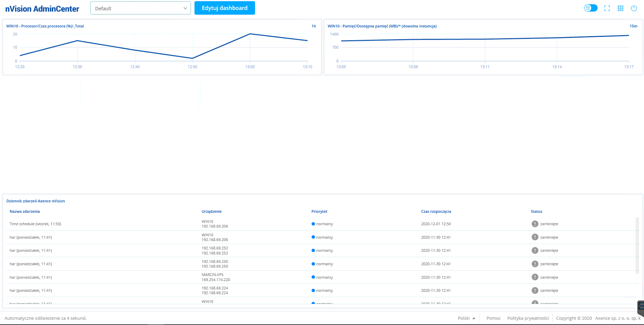Open the apps grid menu icon
The height and width of the screenshot is (325, 644).
[620, 8]
